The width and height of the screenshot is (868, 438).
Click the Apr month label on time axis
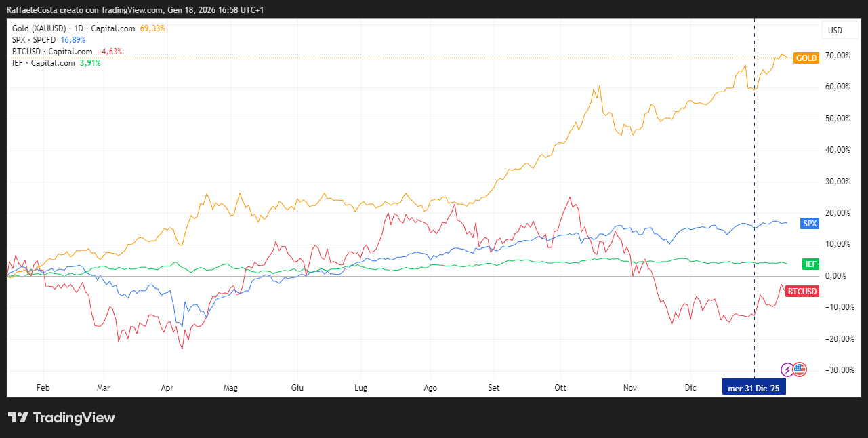[167, 388]
